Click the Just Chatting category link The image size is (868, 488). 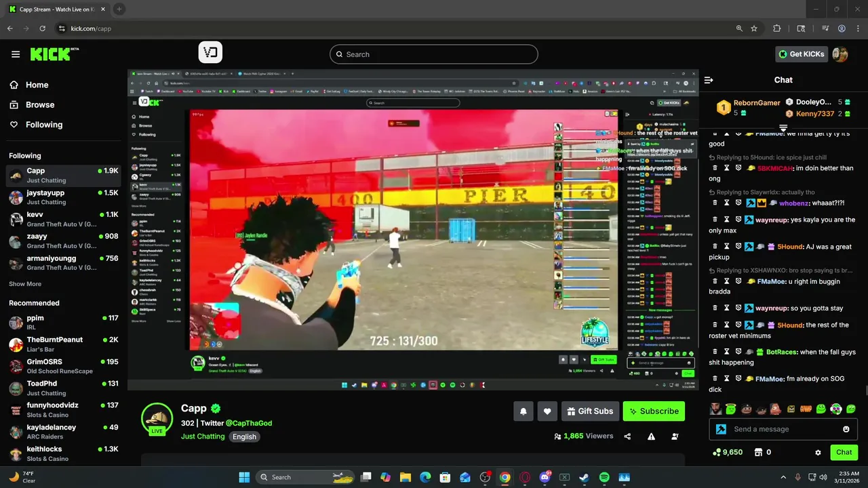coord(203,436)
